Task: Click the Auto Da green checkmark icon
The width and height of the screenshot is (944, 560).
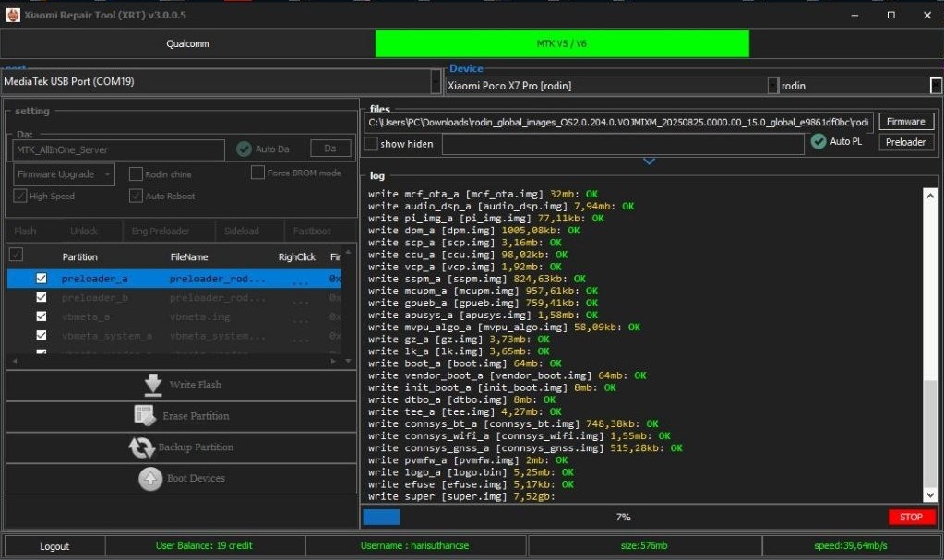Action: pyautogui.click(x=244, y=149)
